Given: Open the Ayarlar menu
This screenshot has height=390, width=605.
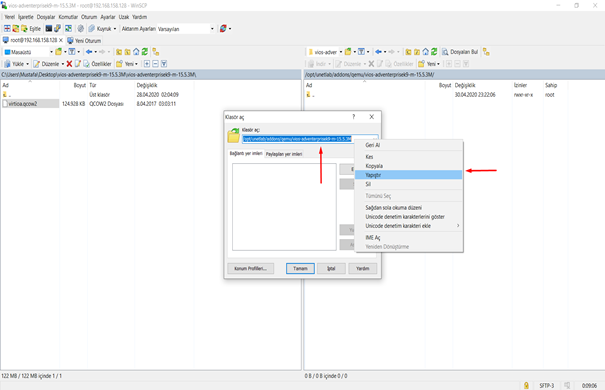Looking at the screenshot, I should pyautogui.click(x=108, y=17).
